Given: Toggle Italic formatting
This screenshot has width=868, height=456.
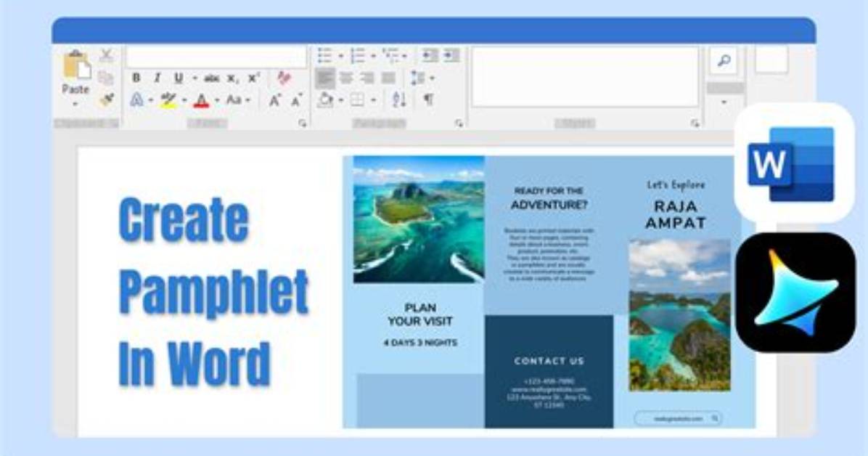Looking at the screenshot, I should (x=157, y=78).
